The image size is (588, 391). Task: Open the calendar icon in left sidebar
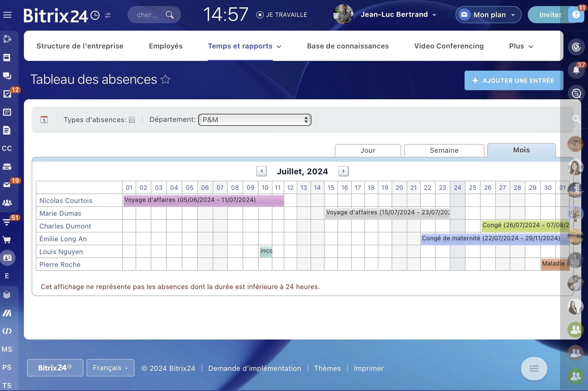click(7, 112)
